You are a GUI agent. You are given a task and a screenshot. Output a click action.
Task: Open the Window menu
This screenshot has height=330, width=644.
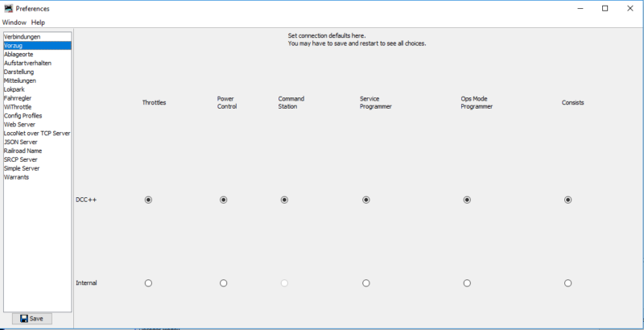pyautogui.click(x=14, y=23)
